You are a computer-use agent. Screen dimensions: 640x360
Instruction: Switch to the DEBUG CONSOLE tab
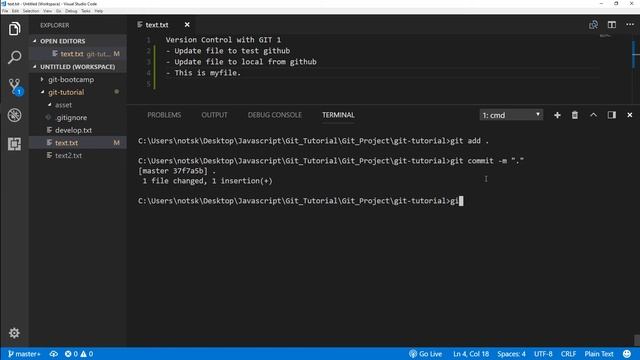click(275, 115)
